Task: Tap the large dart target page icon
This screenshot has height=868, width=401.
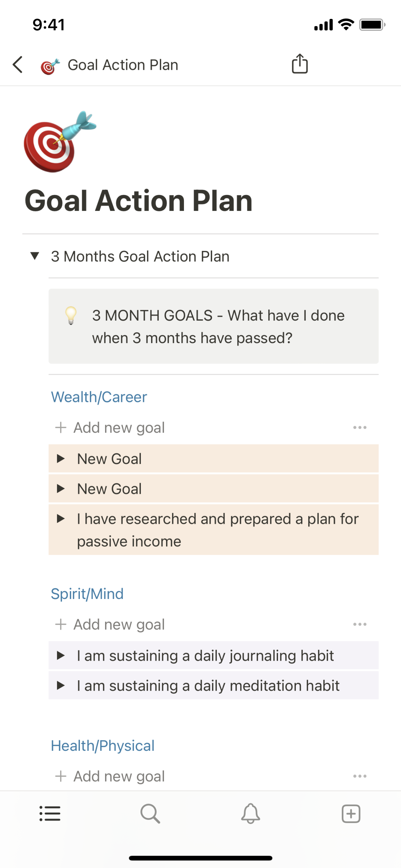Action: (x=59, y=143)
